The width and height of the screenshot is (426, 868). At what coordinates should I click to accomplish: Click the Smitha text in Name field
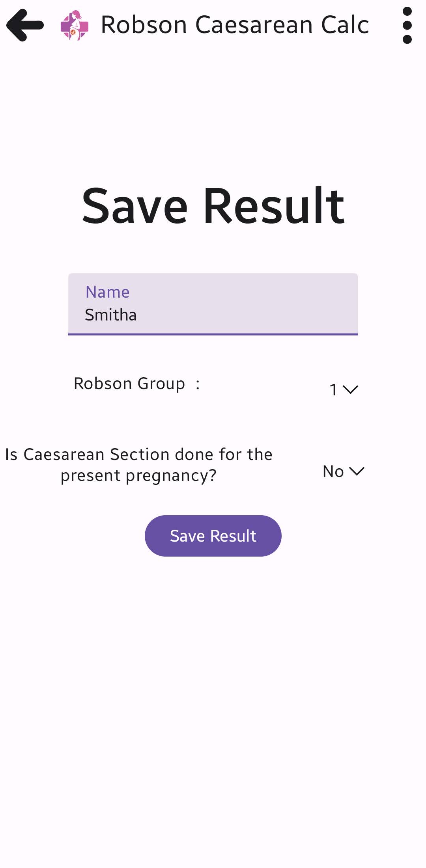pyautogui.click(x=111, y=315)
